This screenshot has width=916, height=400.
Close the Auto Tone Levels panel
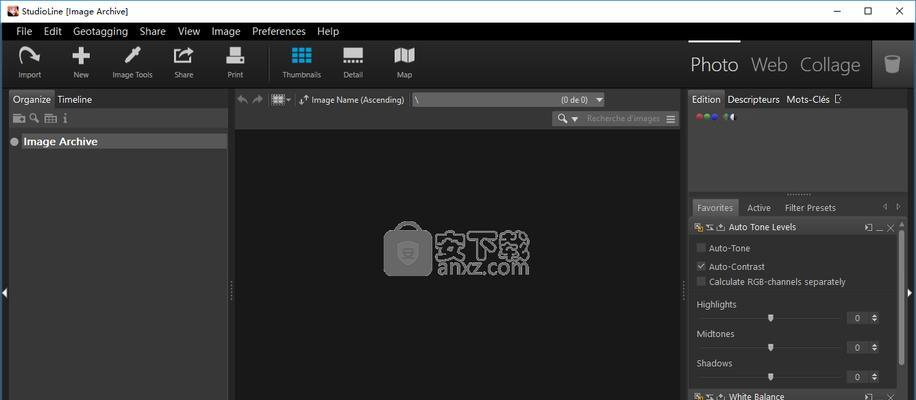coord(890,228)
